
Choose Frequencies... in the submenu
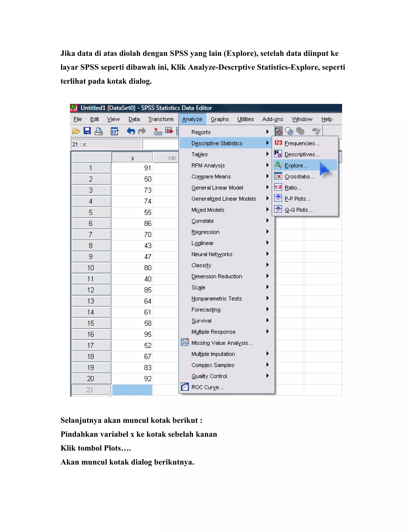click(302, 144)
